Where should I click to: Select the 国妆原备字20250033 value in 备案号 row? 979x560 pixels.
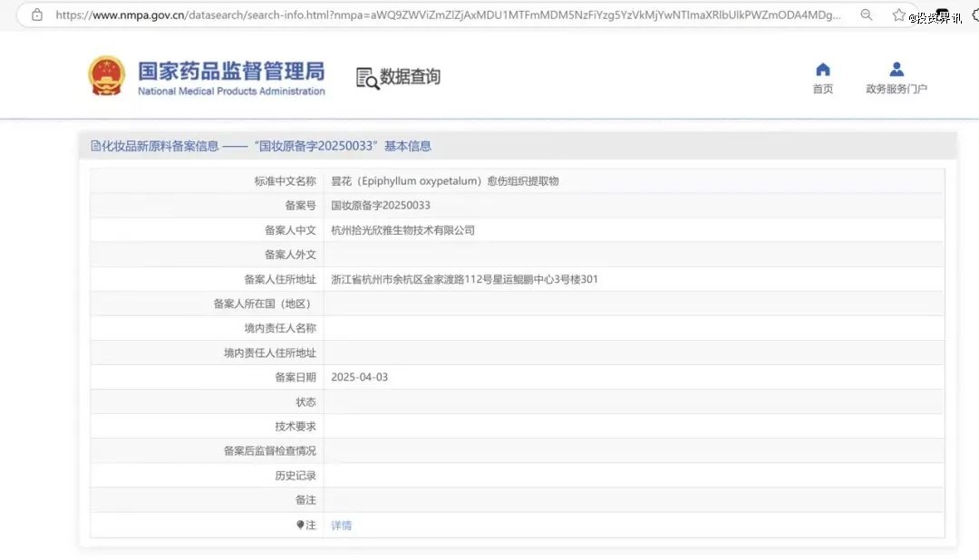coord(380,206)
